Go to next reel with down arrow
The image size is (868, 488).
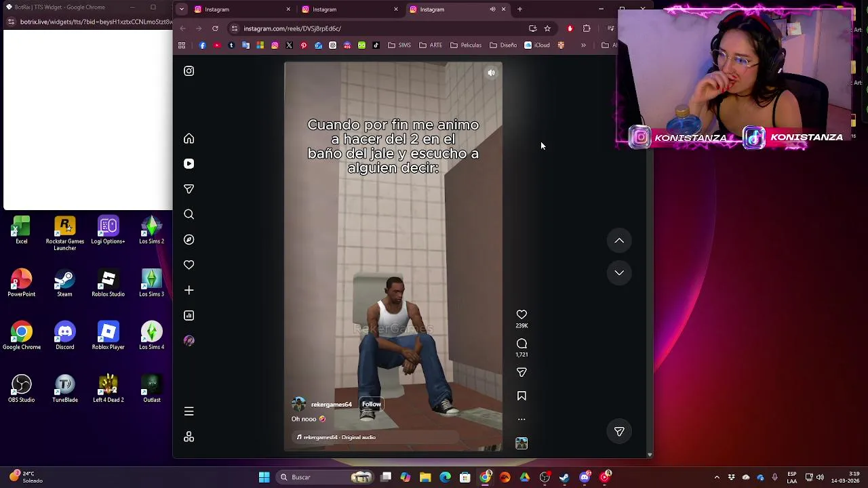click(x=619, y=272)
